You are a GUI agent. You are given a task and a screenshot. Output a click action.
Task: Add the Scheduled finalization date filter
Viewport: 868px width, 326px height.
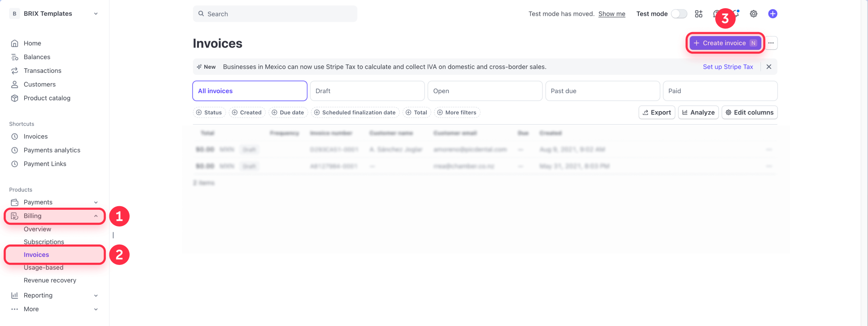click(x=355, y=113)
